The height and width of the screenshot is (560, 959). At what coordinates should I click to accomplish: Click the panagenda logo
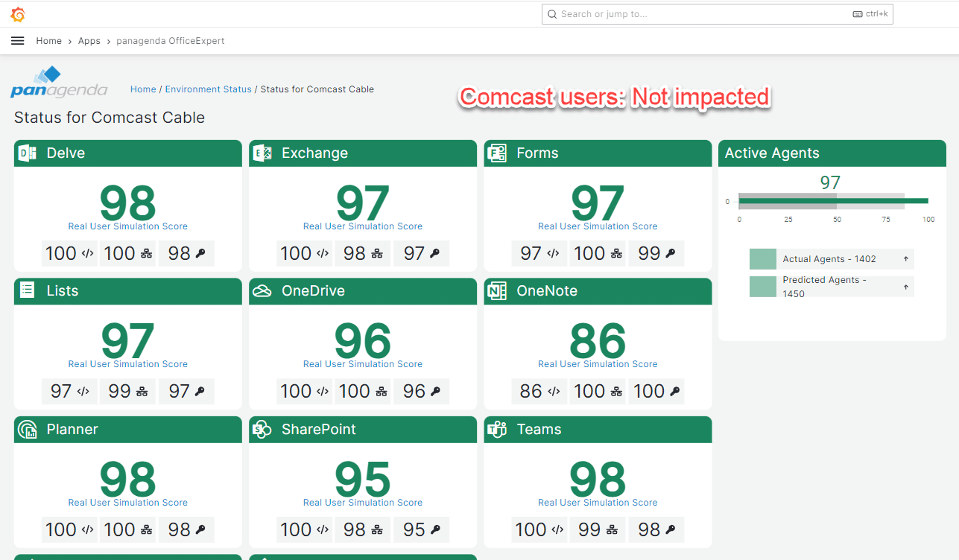point(59,82)
